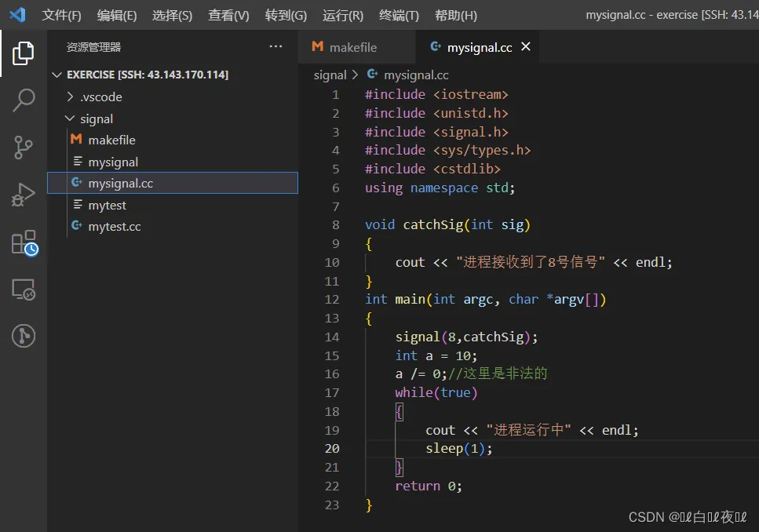Click line number 14 in gutter
The width and height of the screenshot is (759, 532).
point(331,337)
